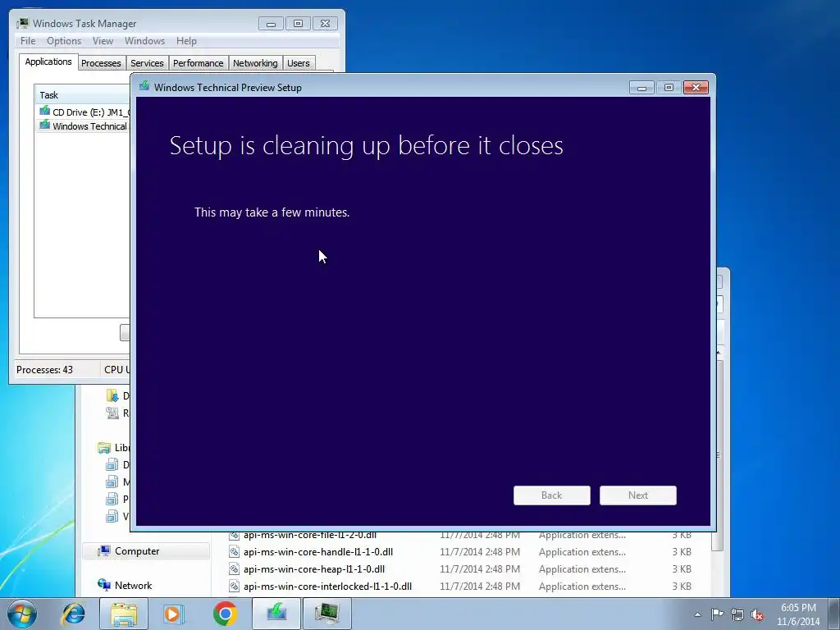Select api-ms-win-core-heap-l1-1-0.dll file
Viewport: 840px width, 630px height.
314,569
